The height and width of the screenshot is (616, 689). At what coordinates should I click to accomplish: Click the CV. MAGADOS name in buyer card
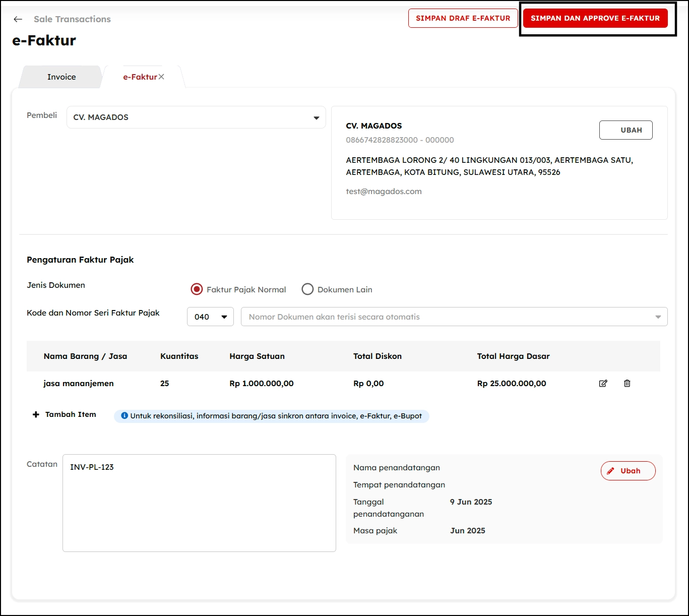click(x=374, y=126)
